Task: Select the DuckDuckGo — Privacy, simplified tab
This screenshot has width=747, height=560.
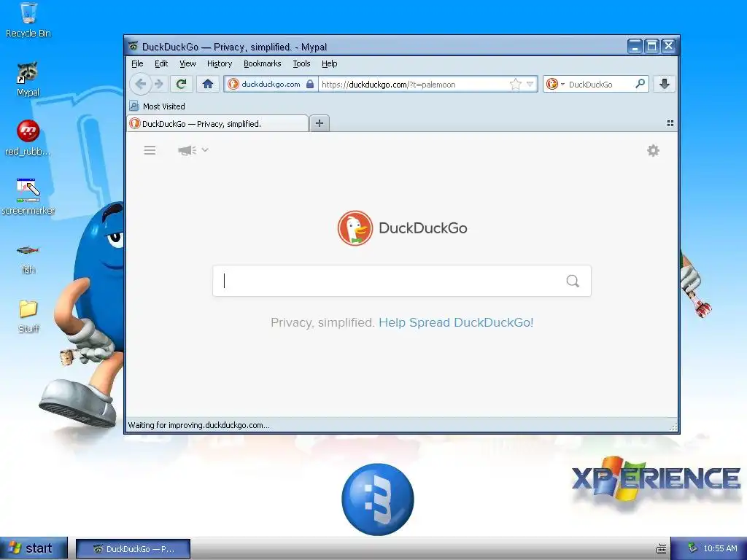Action: click(217, 124)
